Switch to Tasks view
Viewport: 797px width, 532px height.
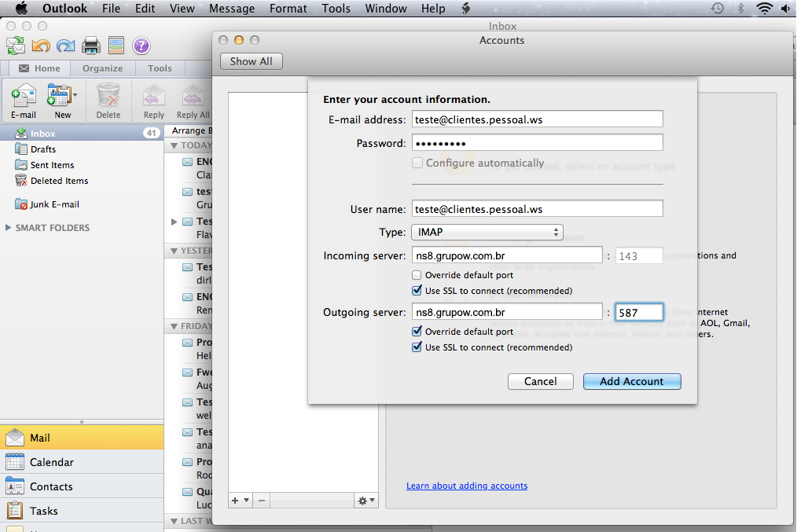point(82,511)
